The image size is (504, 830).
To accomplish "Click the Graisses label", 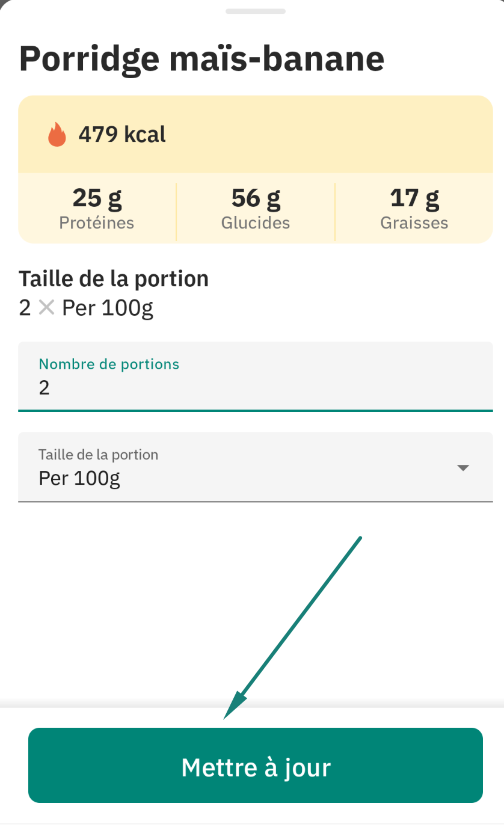I will (414, 223).
